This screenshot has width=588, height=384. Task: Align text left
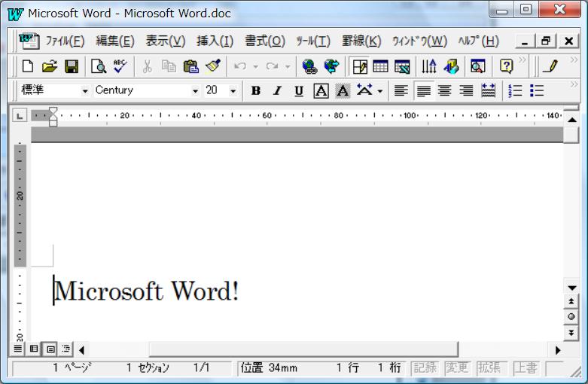click(x=401, y=91)
